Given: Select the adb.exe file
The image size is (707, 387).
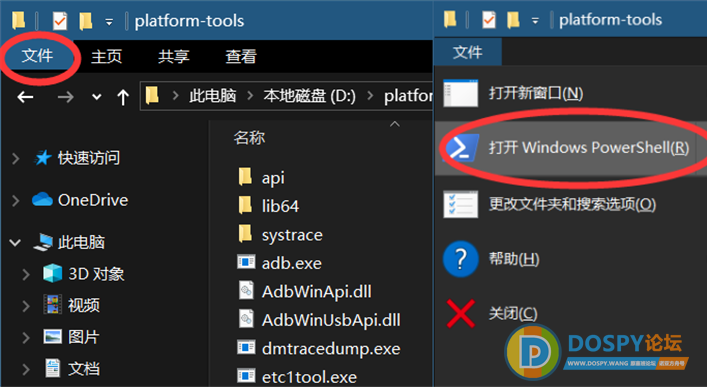Looking at the screenshot, I should coord(291,263).
